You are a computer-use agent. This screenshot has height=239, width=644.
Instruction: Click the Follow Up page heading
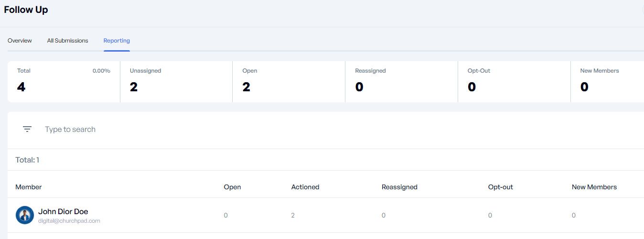pyautogui.click(x=26, y=10)
